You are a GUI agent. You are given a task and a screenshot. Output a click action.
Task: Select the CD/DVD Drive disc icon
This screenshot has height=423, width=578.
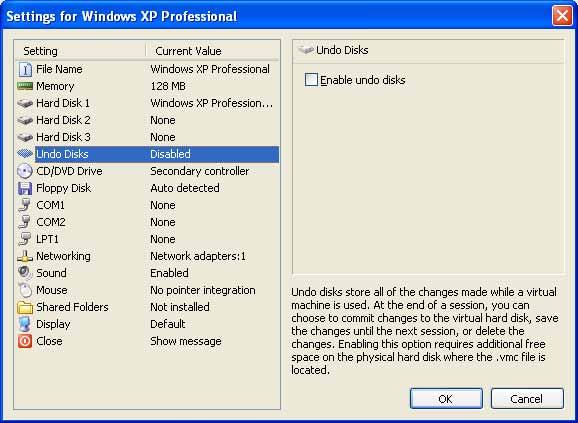pos(25,171)
